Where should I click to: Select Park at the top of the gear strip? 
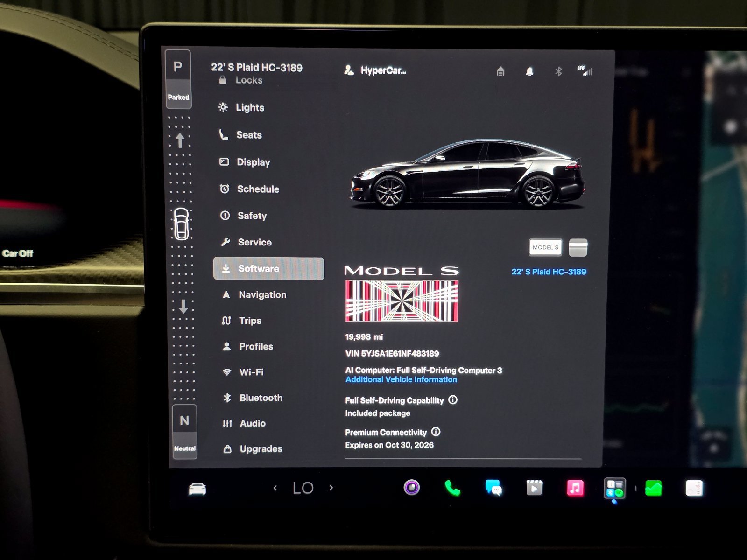tap(178, 79)
